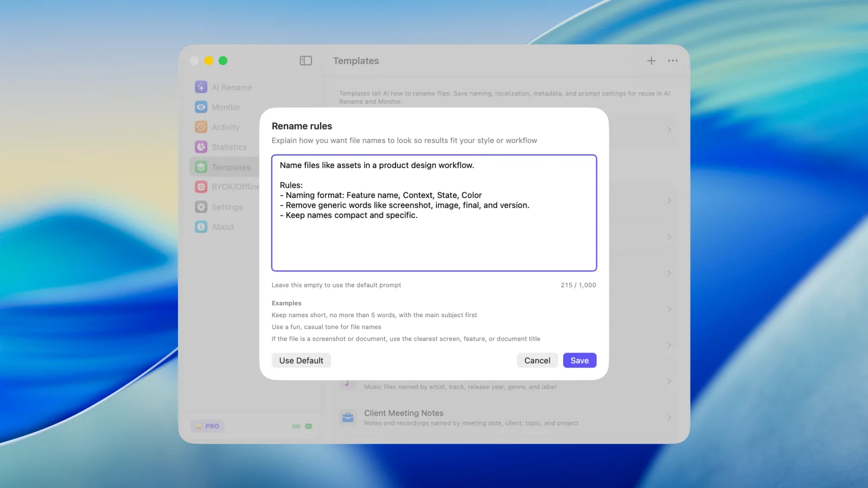Click the Client Meeting Notes briefcase icon
The height and width of the screenshot is (488, 868).
(x=348, y=418)
